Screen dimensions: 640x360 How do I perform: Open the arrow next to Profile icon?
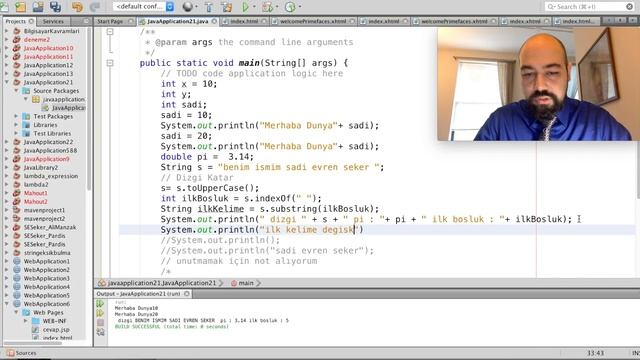point(300,7)
